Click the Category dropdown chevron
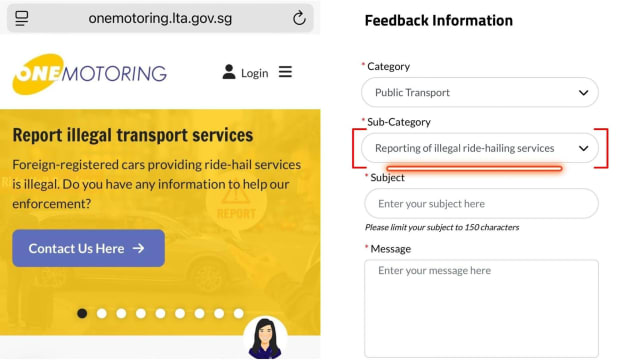This screenshot has width=640, height=360. pos(584,93)
